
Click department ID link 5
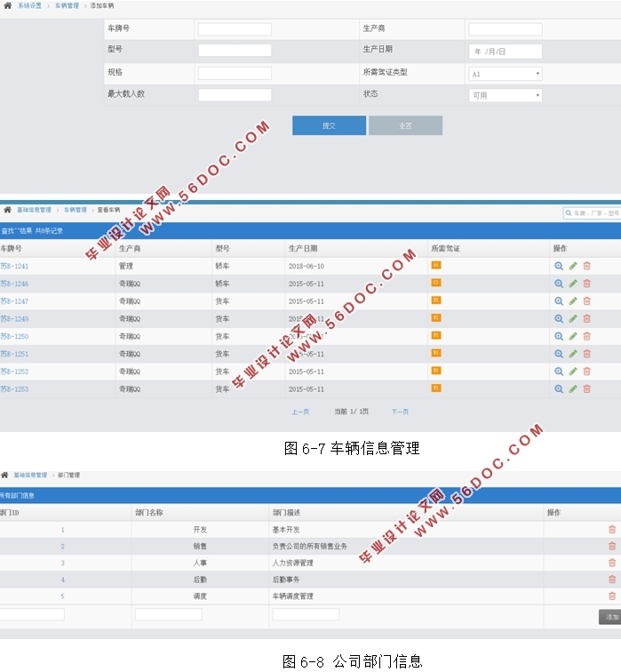coord(62,596)
